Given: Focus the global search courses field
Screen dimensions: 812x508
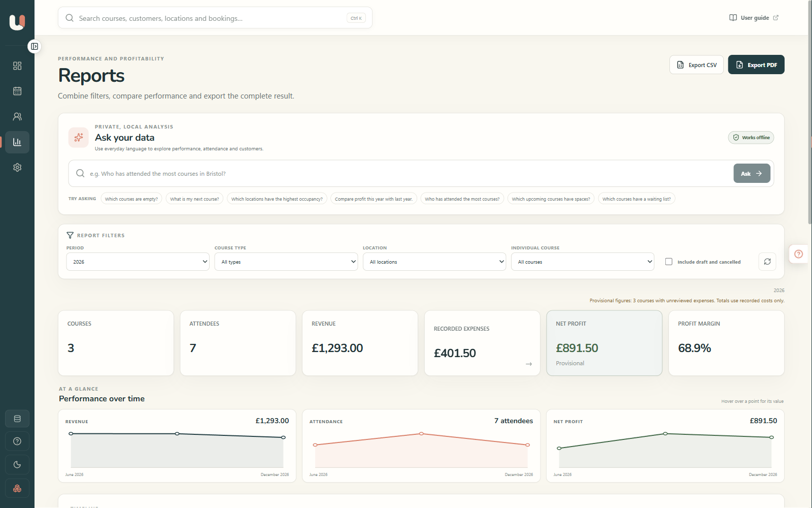Looking at the screenshot, I should [x=215, y=18].
